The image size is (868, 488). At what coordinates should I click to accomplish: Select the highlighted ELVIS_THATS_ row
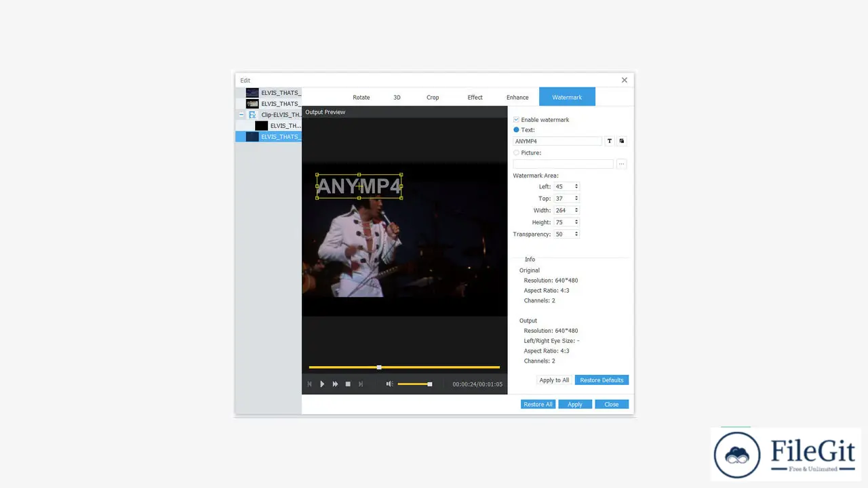tap(269, 136)
